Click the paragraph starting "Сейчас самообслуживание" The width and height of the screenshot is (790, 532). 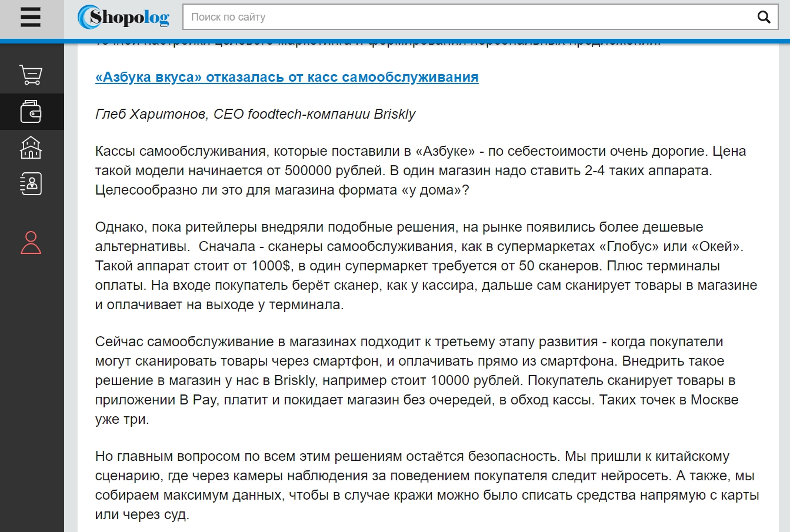[412, 380]
